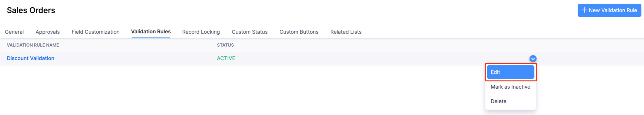Viewport: 644px width, 115px height.
Task: Click the Sales Orders page title
Action: tap(31, 10)
